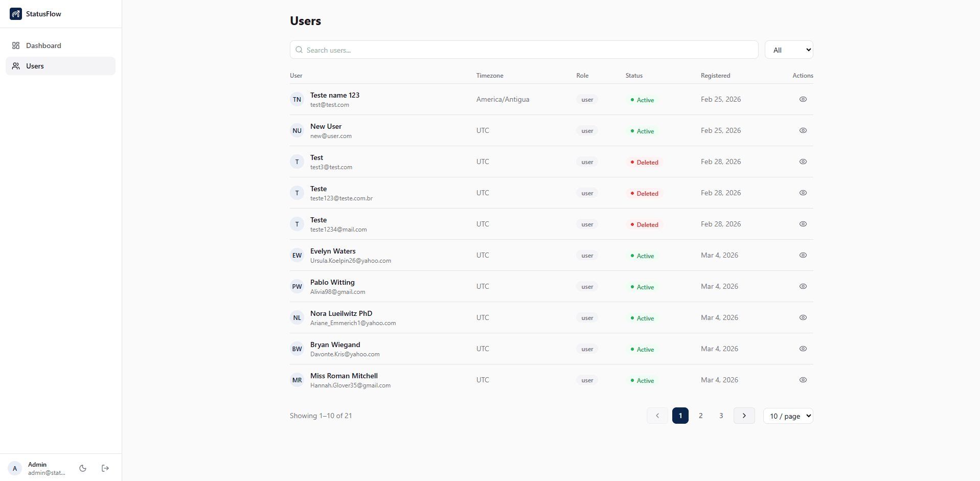Click the previous page chevron
The width and height of the screenshot is (980, 481).
(x=657, y=416)
